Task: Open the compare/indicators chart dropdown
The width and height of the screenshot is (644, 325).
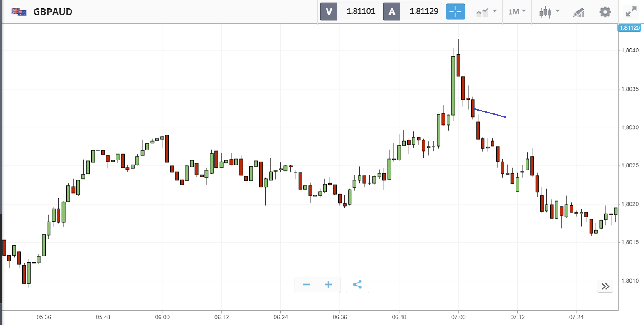Action: click(x=486, y=12)
